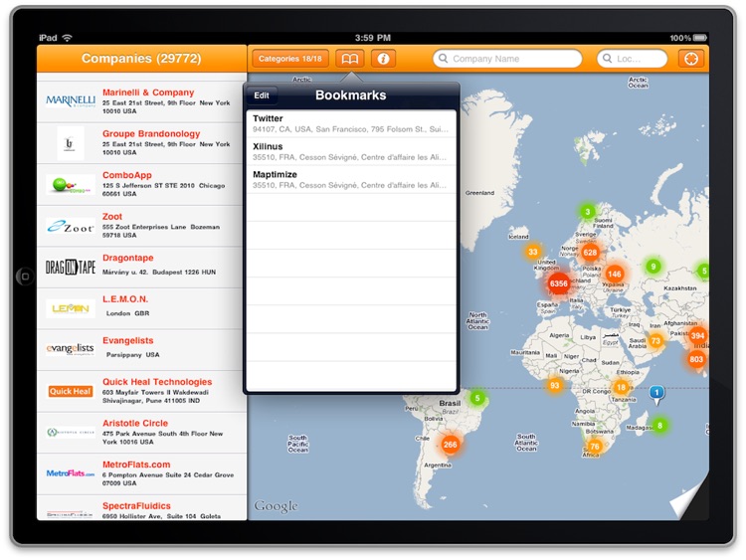Image resolution: width=746 pixels, height=560 pixels.
Task: Tap the 73 cluster marker near Saudi Arabia
Action: [x=655, y=340]
